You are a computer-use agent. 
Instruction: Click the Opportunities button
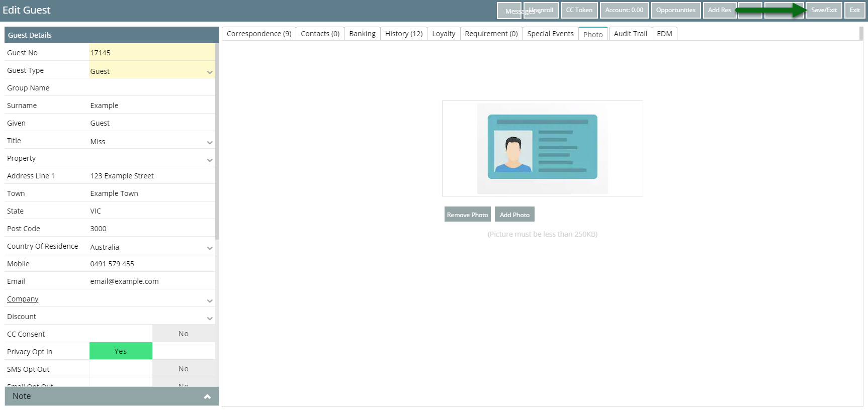(675, 10)
